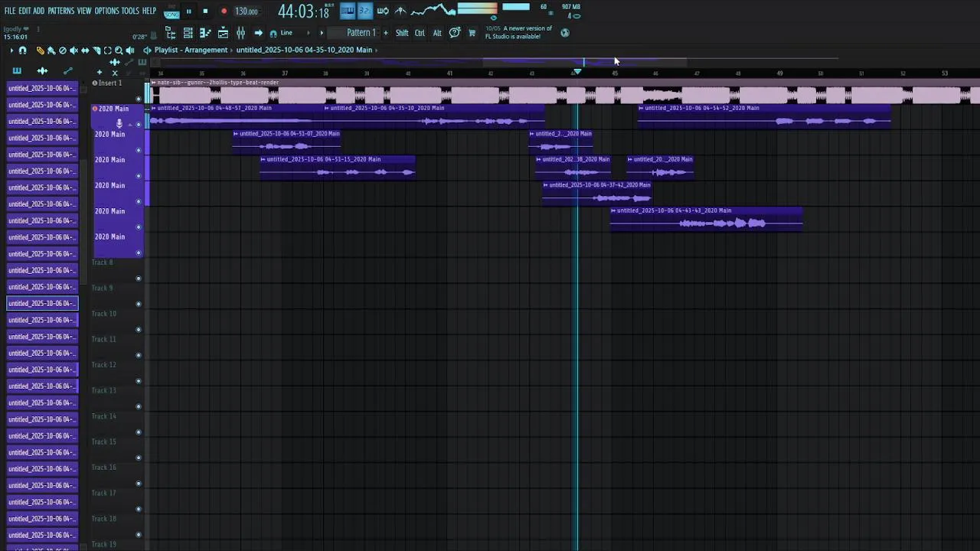This screenshot has height=551, width=980.
Task: Select the Playback speaker tool
Action: click(x=129, y=51)
